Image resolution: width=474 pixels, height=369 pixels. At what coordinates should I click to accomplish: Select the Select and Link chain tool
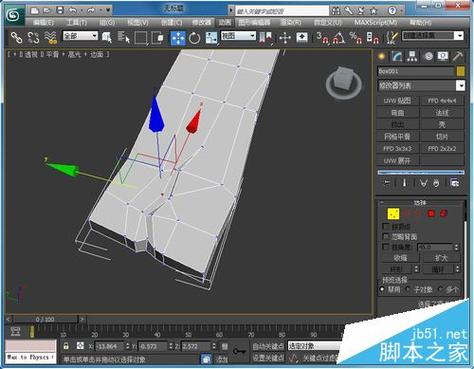tap(17, 38)
